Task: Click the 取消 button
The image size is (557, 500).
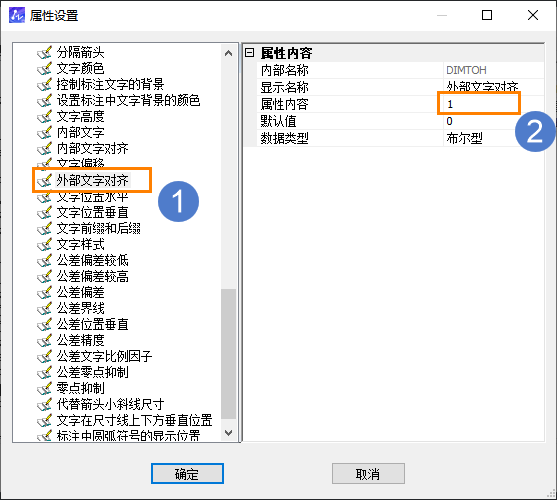Action: [x=368, y=473]
